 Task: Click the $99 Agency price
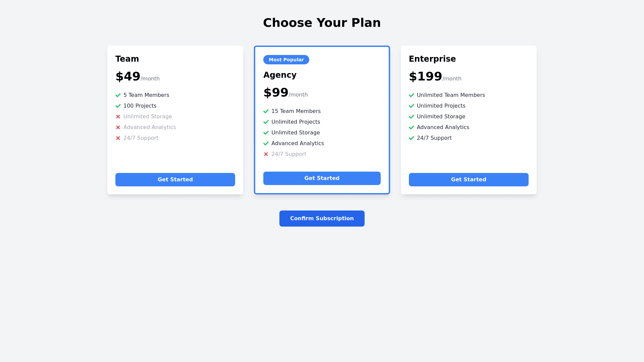276,93
